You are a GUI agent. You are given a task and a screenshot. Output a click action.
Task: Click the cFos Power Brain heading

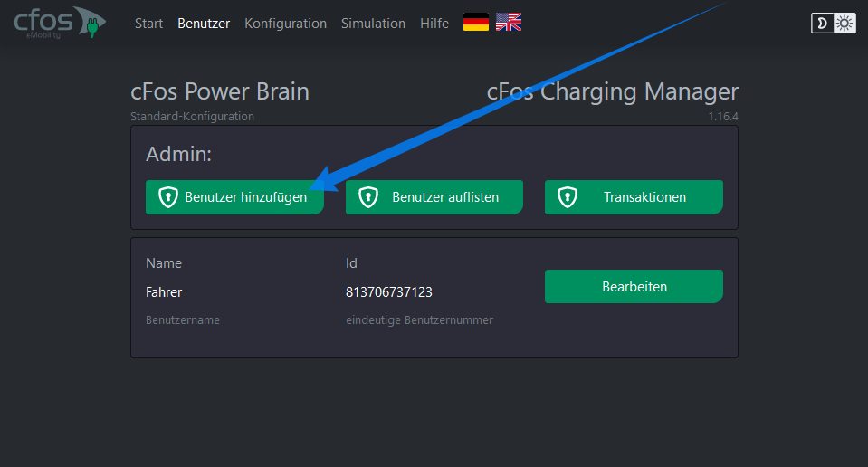click(x=220, y=91)
